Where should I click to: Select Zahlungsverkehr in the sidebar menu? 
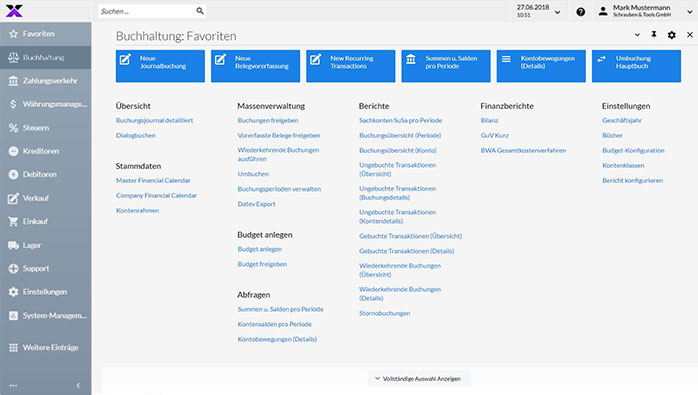tap(45, 81)
